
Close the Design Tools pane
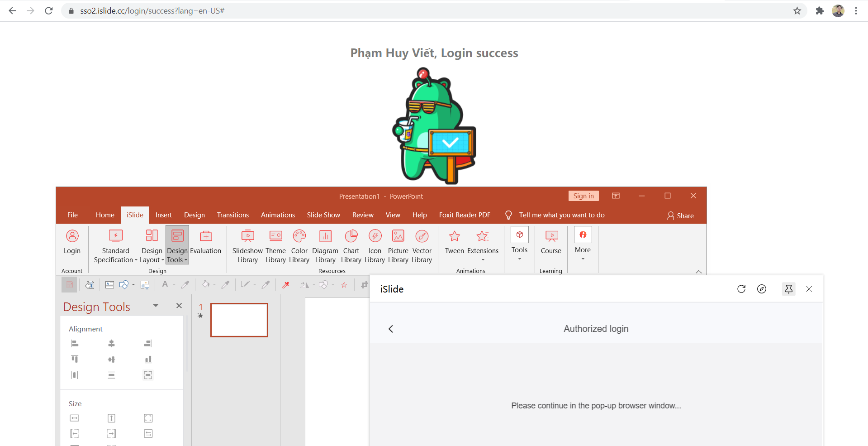(x=179, y=306)
